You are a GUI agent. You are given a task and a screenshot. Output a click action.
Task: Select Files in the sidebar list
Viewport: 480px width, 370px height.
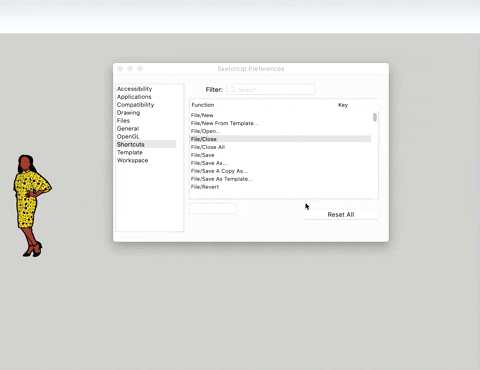pos(123,121)
